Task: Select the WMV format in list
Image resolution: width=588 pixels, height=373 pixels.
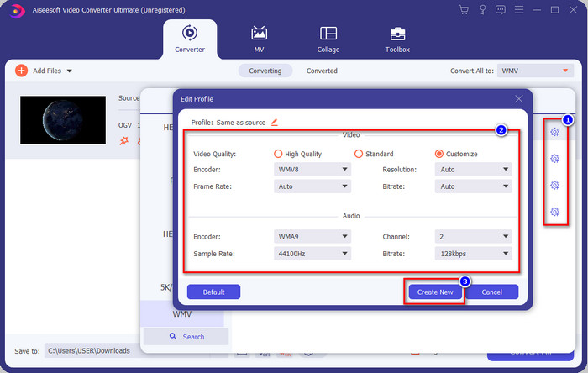Action: click(182, 313)
